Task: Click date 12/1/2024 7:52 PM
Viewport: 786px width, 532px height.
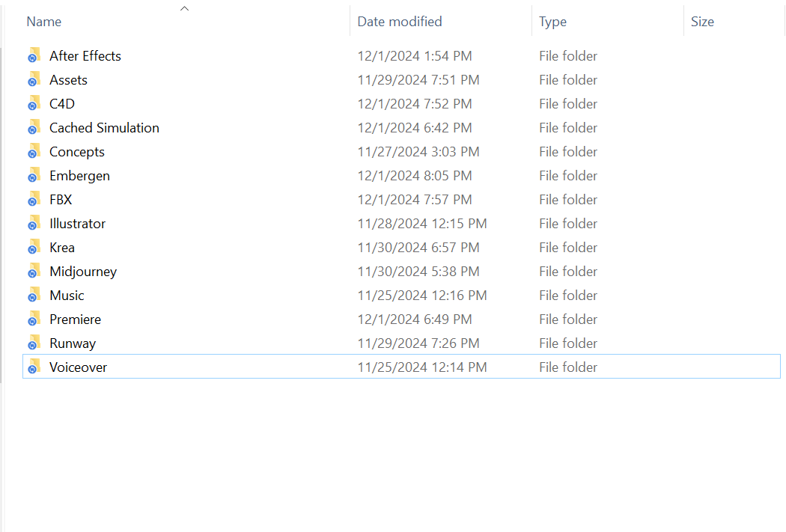Action: click(415, 104)
